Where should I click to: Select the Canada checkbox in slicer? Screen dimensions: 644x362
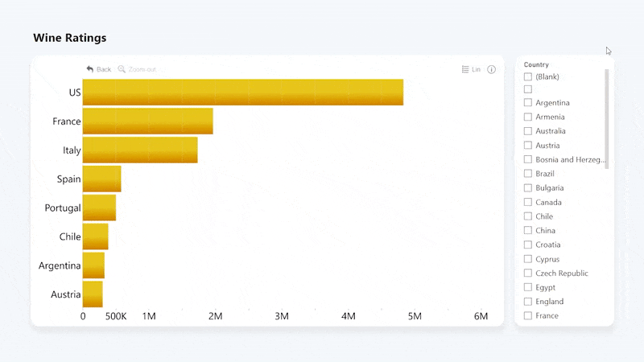click(528, 203)
